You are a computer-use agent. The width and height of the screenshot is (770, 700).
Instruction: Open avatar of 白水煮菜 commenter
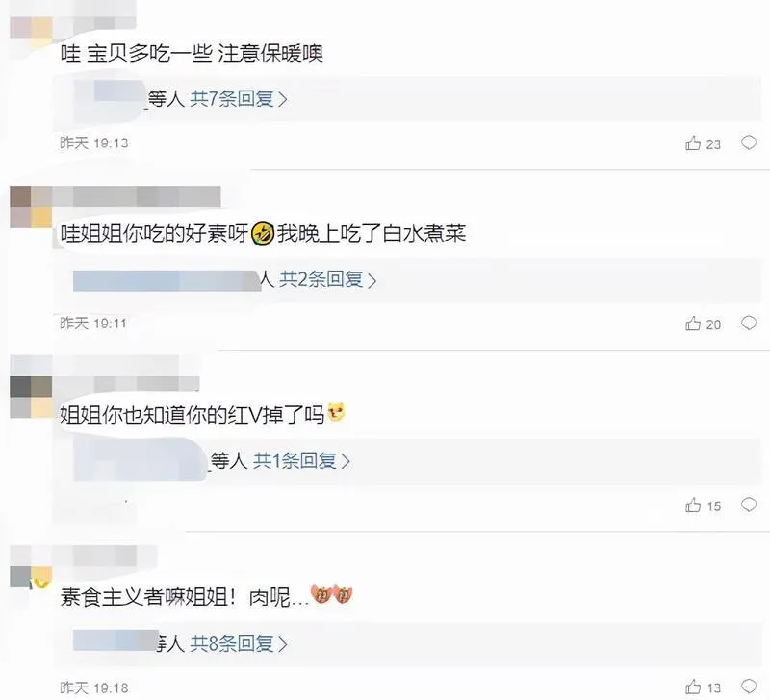click(x=31, y=206)
